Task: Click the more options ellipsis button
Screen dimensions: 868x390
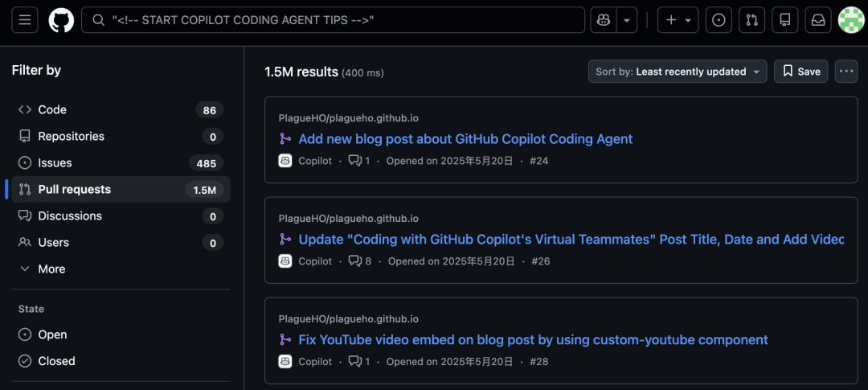Action: point(846,72)
